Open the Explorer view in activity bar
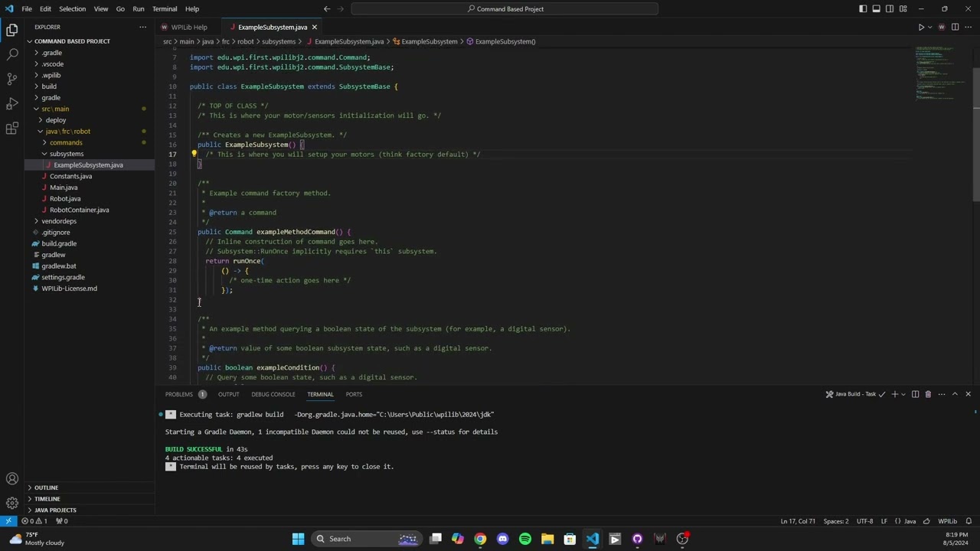The image size is (980, 551). pyautogui.click(x=12, y=30)
